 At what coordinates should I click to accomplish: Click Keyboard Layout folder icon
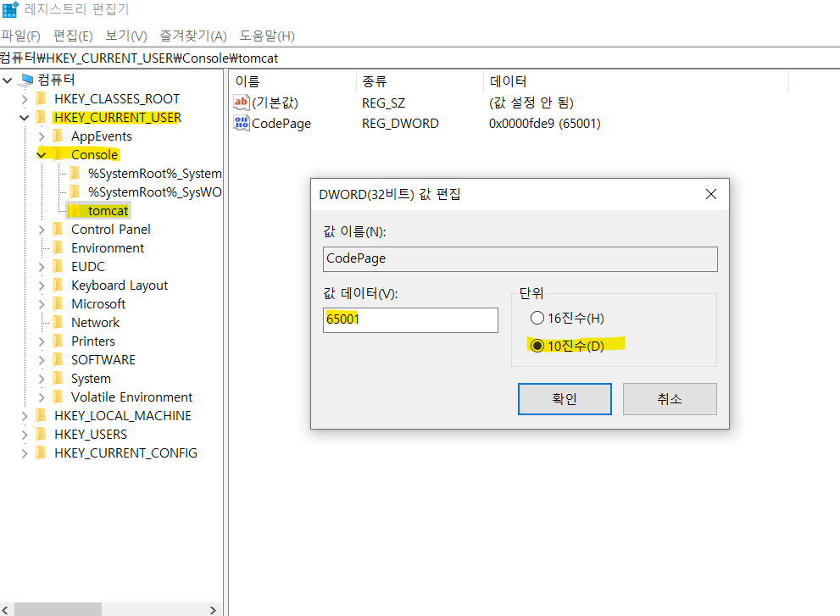pyautogui.click(x=58, y=285)
